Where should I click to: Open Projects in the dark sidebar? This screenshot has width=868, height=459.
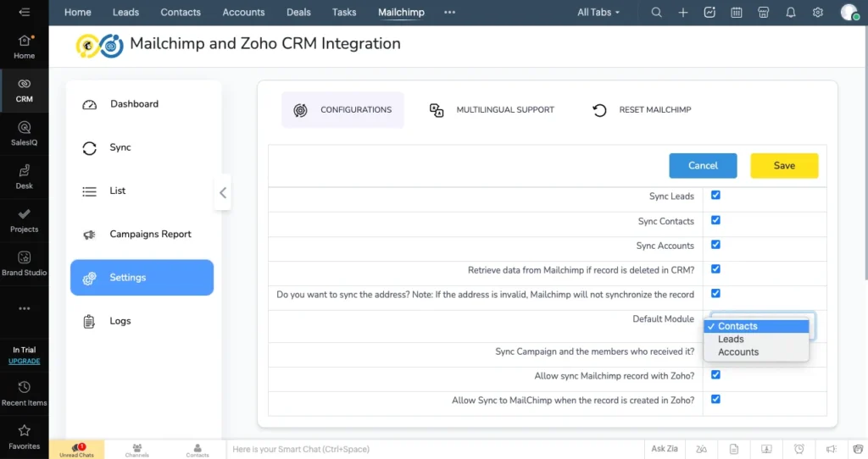(x=24, y=221)
